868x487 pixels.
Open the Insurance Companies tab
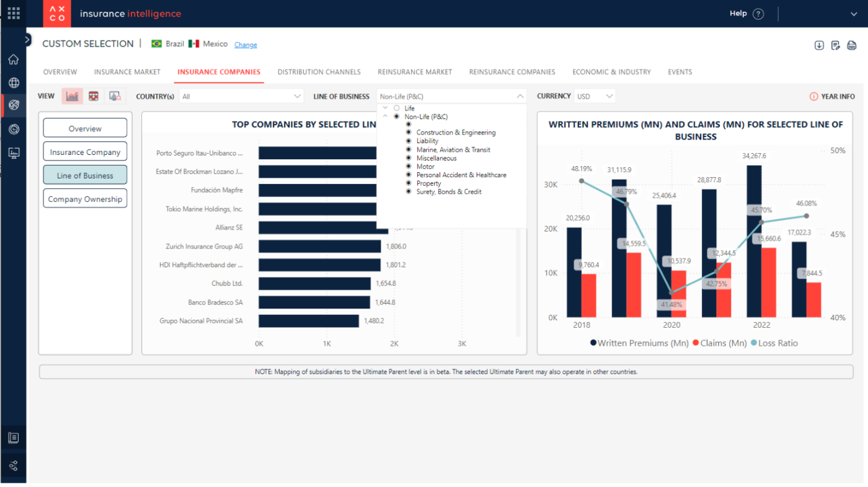pos(219,72)
